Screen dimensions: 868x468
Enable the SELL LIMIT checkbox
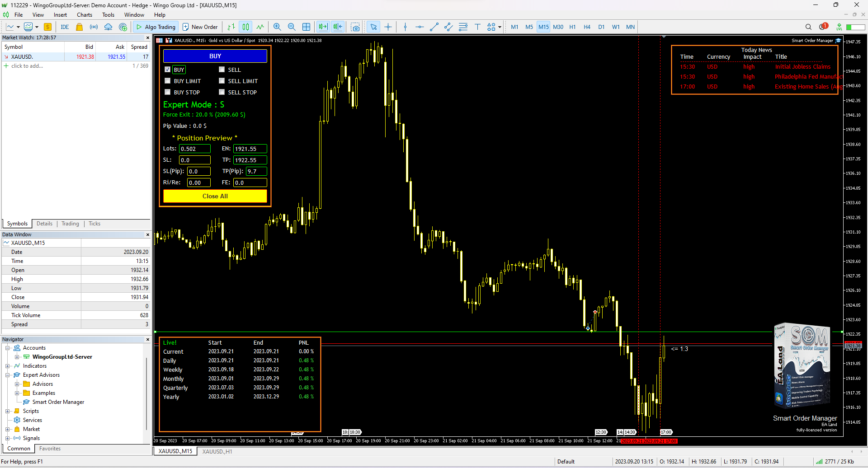[222, 81]
